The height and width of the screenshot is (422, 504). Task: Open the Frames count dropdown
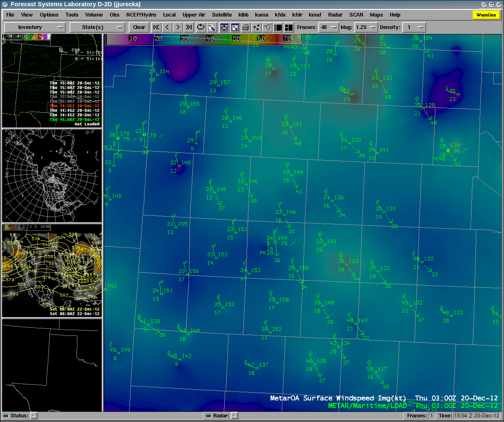click(x=329, y=27)
